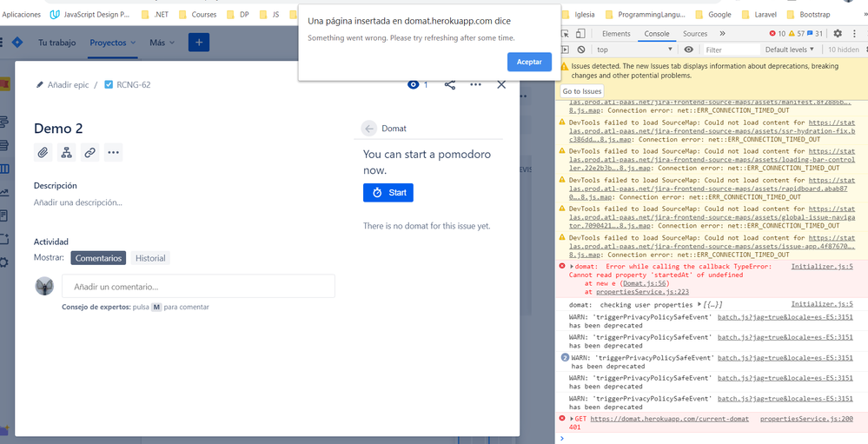Image resolution: width=868 pixels, height=444 pixels.
Task: Expand the user properties array object
Action: point(699,305)
